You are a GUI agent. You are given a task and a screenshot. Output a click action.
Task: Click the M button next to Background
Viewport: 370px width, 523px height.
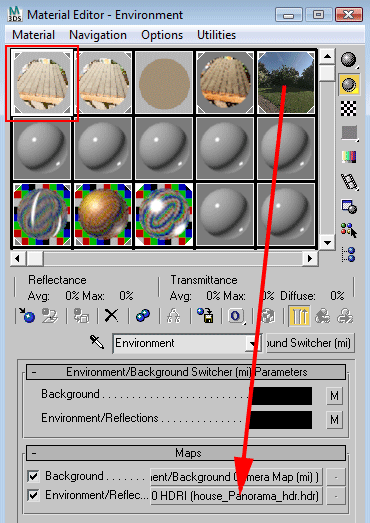(x=334, y=396)
